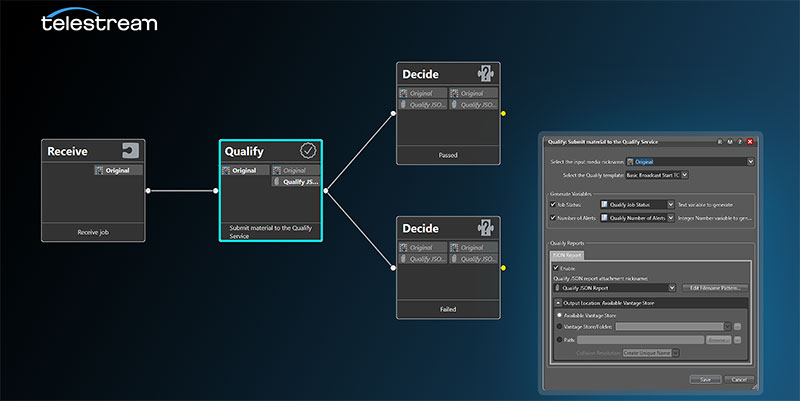The width and height of the screenshot is (800, 401).
Task: Toggle the Job Status checkbox
Action: [554, 204]
